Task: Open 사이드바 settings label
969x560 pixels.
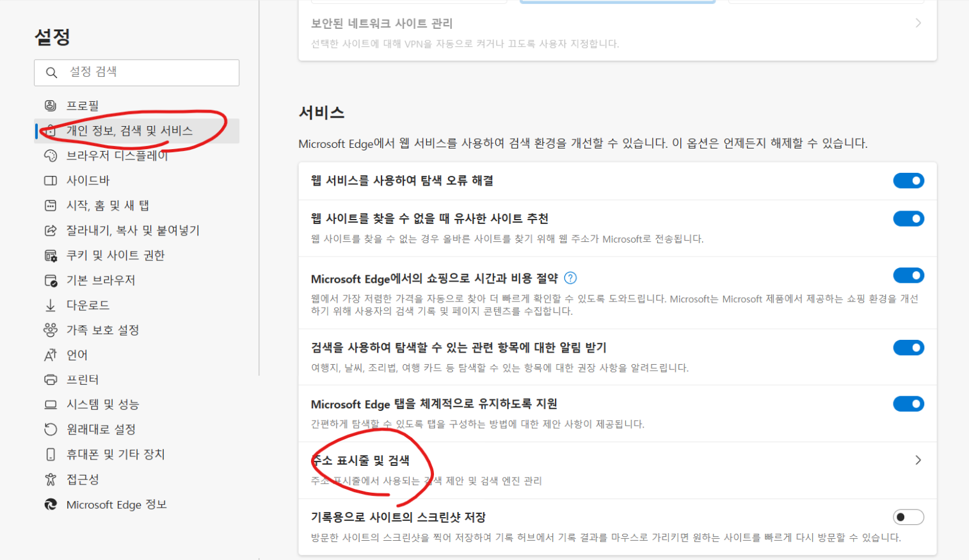Action: tap(88, 180)
